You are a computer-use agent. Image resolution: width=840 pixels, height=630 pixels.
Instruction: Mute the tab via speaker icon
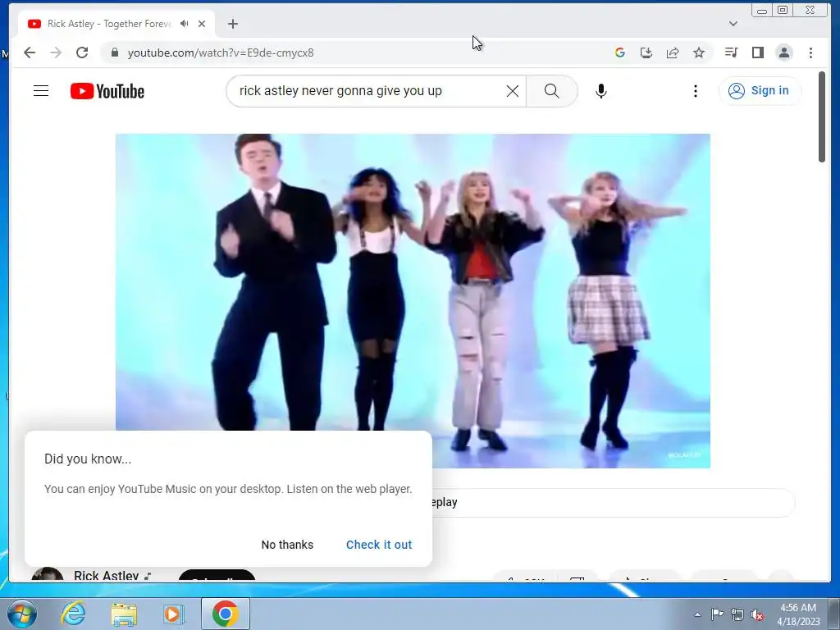point(185,24)
